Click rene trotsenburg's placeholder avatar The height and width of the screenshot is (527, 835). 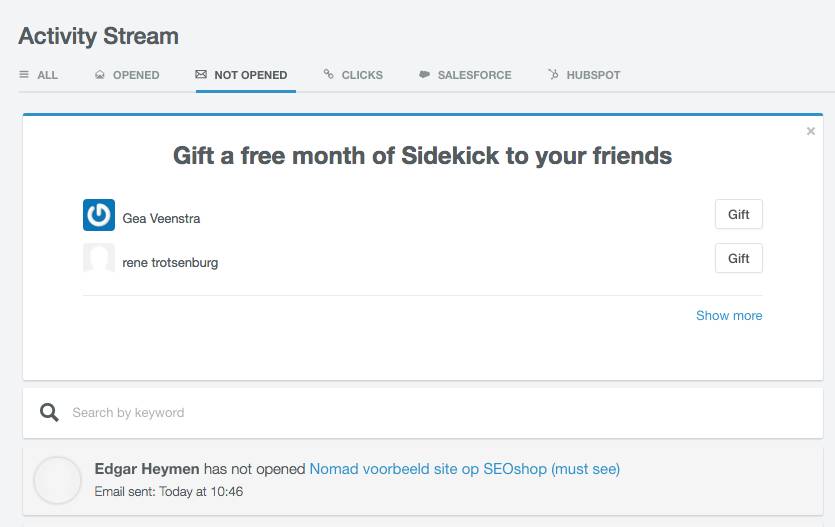(x=99, y=260)
